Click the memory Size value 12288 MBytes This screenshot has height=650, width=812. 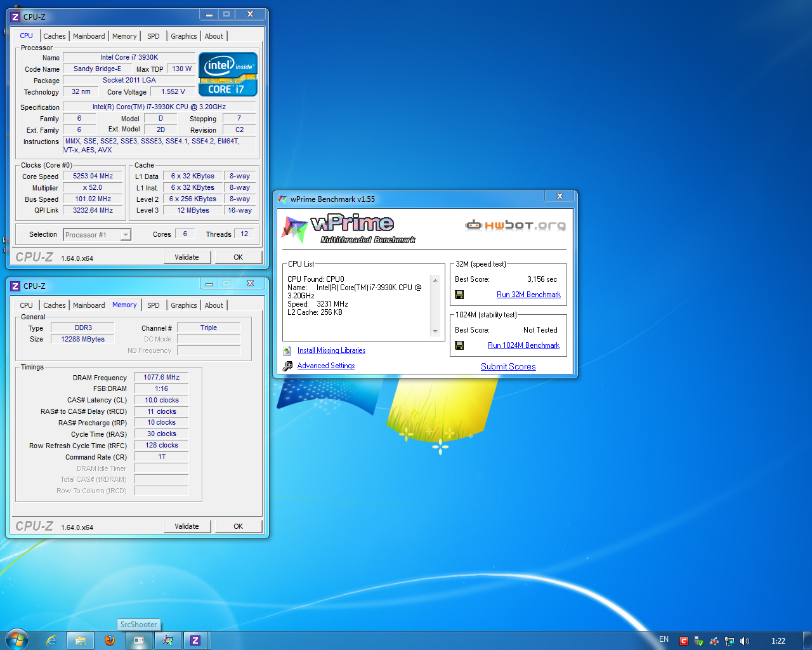pos(82,339)
